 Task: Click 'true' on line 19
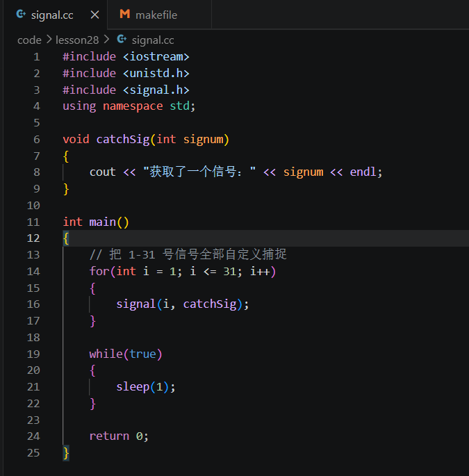pos(142,354)
